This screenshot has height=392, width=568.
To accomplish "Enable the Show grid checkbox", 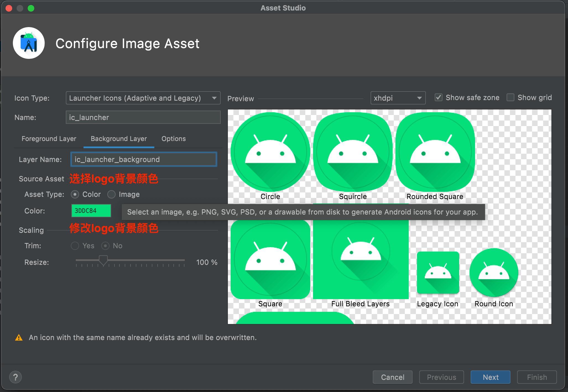I will coord(510,98).
